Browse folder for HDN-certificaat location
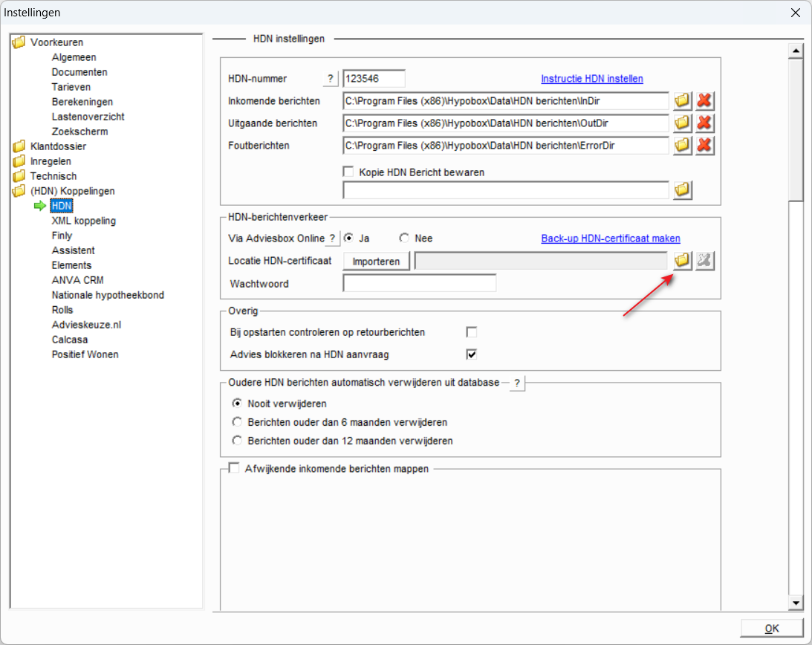The image size is (812, 645). [682, 261]
